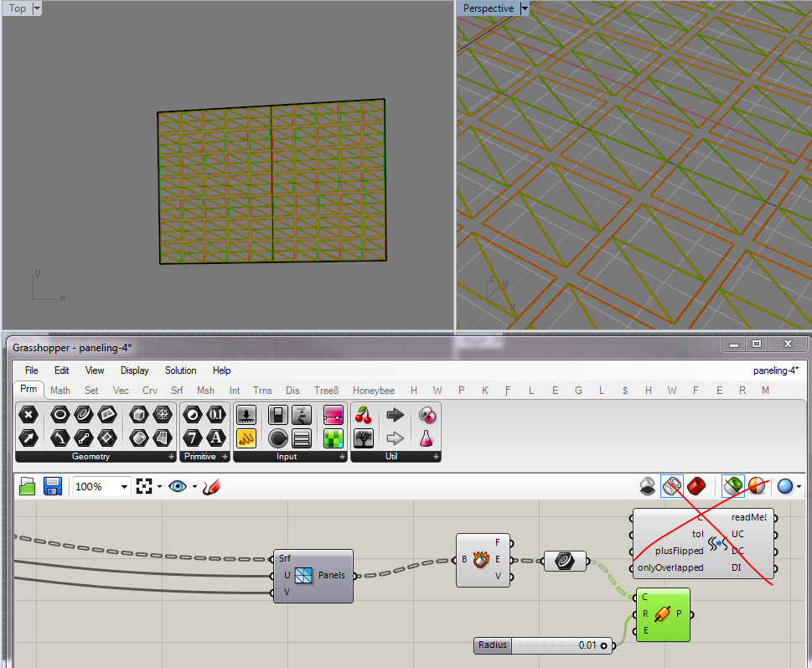Expand the Top viewport menu arrow
Viewport: 812px width, 668px height.
coord(37,8)
